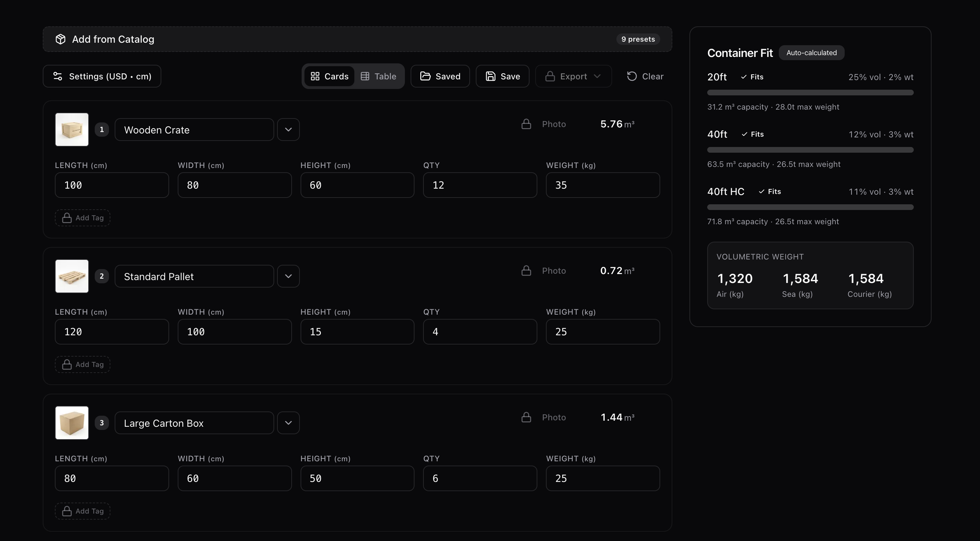Click the Export lock icon
Viewport: 980px width, 541px height.
tap(551, 76)
